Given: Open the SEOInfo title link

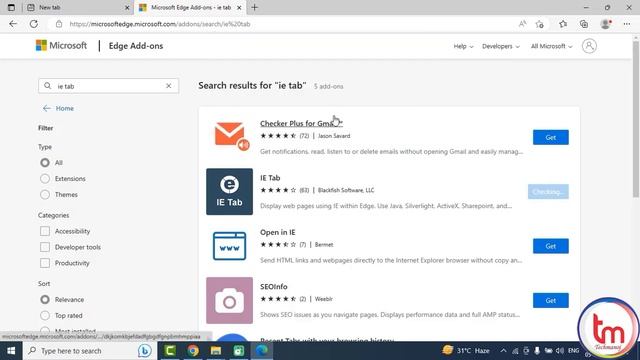Looking at the screenshot, I should tap(274, 287).
